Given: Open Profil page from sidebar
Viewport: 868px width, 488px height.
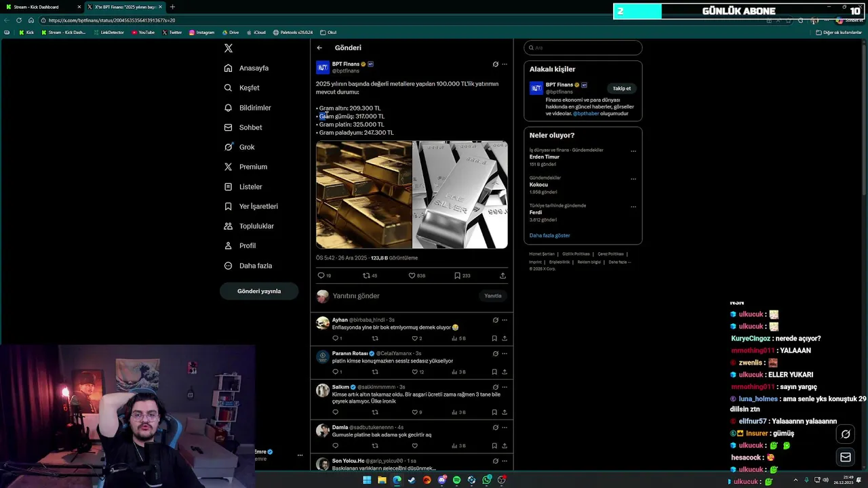Looking at the screenshot, I should pos(240,245).
